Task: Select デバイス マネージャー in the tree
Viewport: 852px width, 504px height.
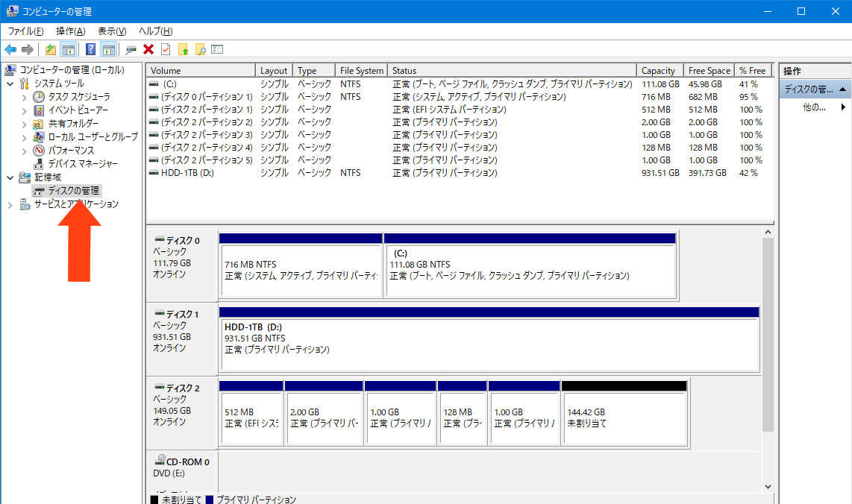Action: (x=82, y=163)
